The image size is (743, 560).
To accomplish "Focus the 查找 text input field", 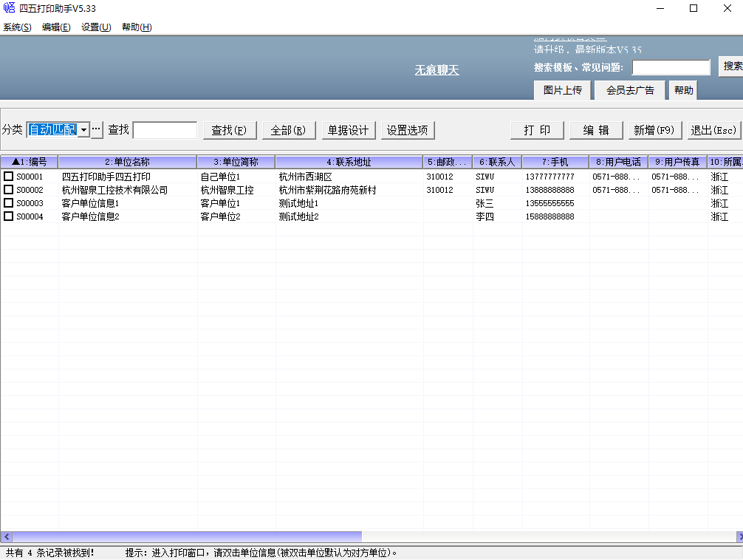I will tap(165, 130).
